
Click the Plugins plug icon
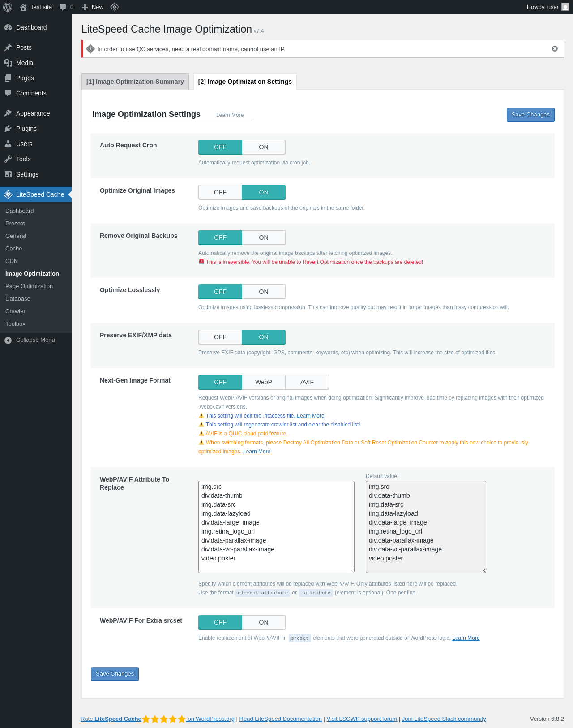click(x=8, y=129)
